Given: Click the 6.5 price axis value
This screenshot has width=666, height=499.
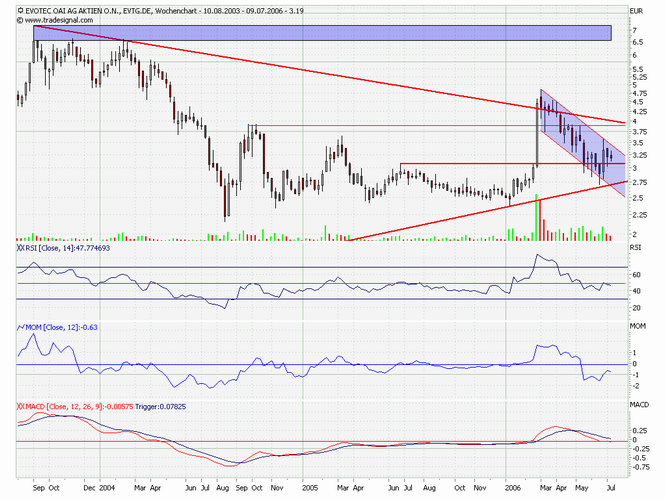Looking at the screenshot, I should [638, 42].
